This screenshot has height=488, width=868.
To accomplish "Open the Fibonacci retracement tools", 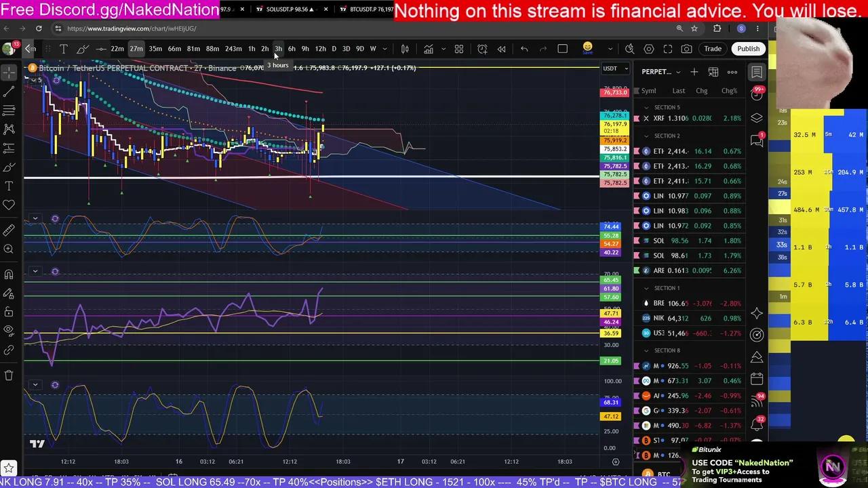I will click(9, 110).
